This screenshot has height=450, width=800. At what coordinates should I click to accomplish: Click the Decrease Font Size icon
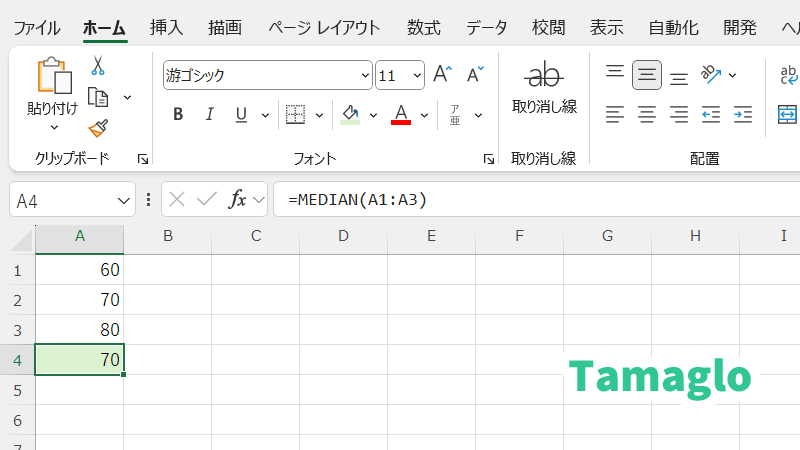[x=476, y=75]
